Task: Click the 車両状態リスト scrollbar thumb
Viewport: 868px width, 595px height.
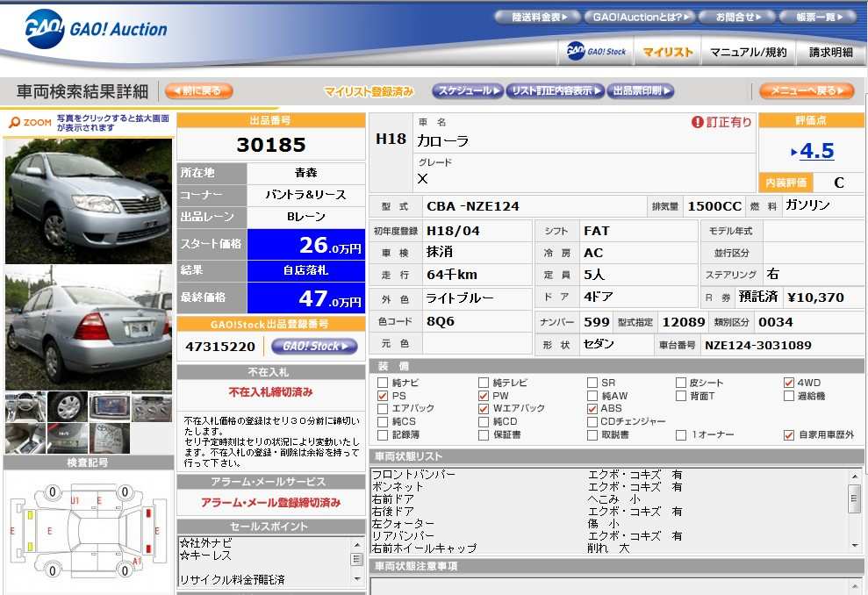Action: [x=854, y=498]
